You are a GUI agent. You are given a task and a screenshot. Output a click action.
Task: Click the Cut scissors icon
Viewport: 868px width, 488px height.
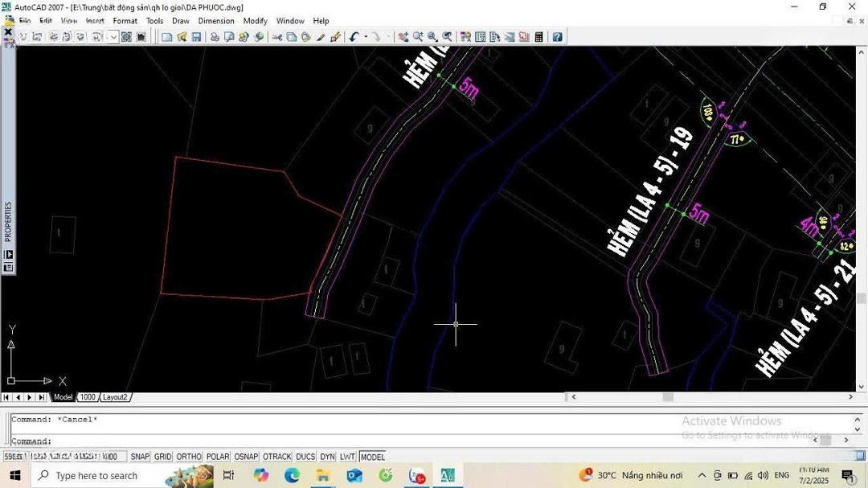click(x=277, y=37)
